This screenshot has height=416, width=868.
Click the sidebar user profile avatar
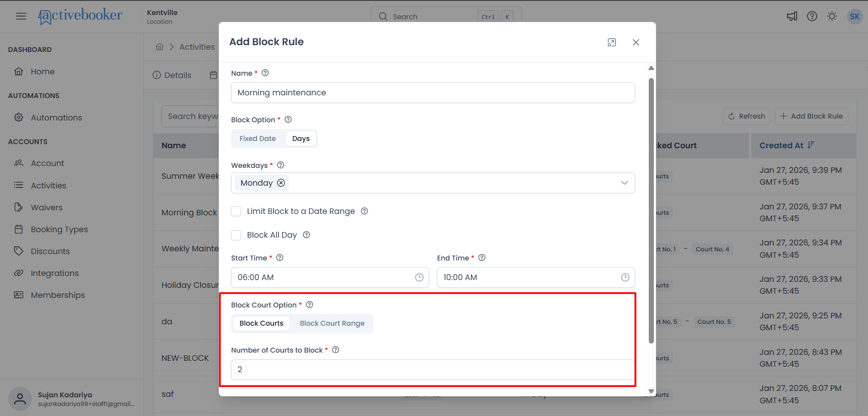point(20,399)
